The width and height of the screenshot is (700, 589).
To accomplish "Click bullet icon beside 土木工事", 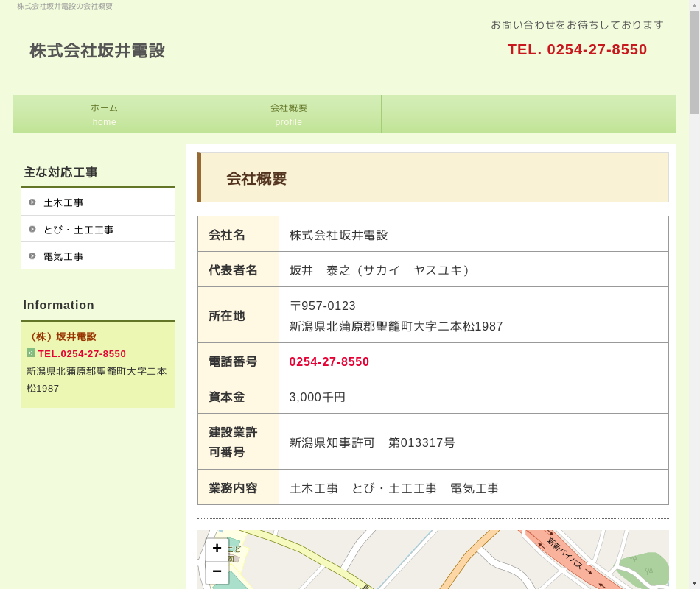I will pyautogui.click(x=32, y=202).
